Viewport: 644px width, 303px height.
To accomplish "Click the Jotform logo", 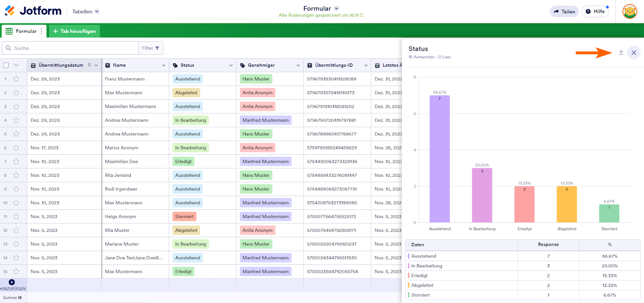I will (x=33, y=11).
